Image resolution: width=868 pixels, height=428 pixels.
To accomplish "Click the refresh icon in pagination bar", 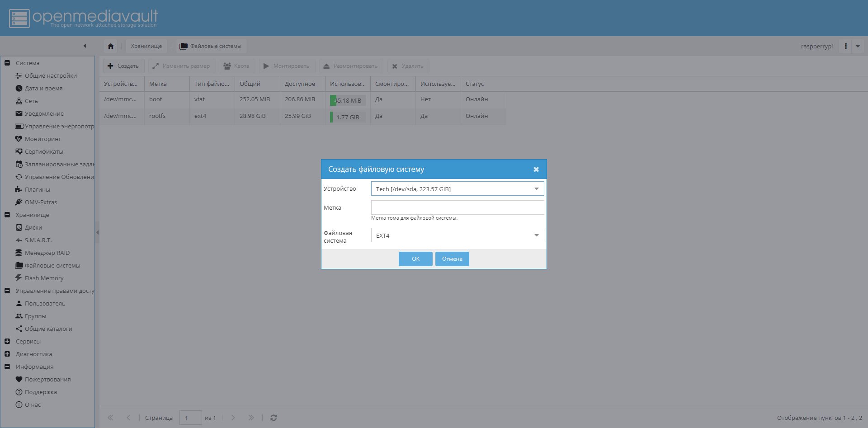I will point(274,418).
